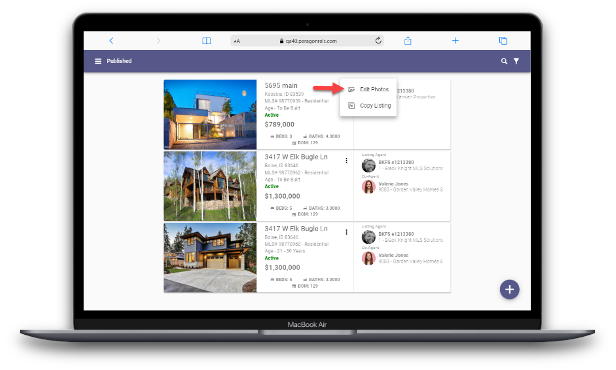Open the filter funnel icon

pyautogui.click(x=516, y=61)
